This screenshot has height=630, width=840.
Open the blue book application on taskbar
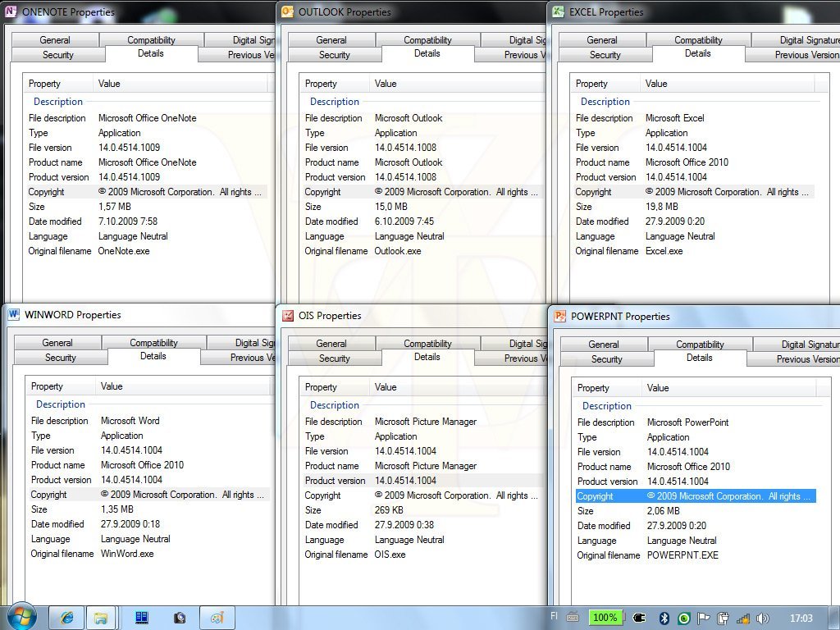pos(141,618)
